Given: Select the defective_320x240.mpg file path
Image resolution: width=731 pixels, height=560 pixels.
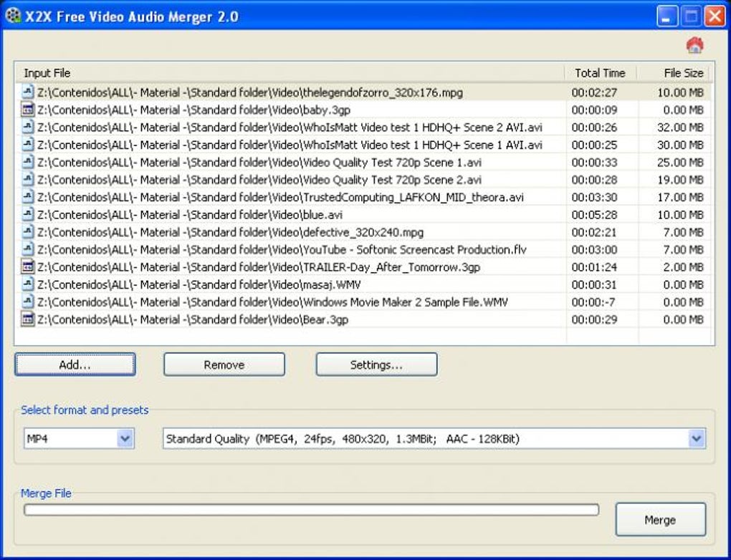Looking at the screenshot, I should click(x=231, y=233).
